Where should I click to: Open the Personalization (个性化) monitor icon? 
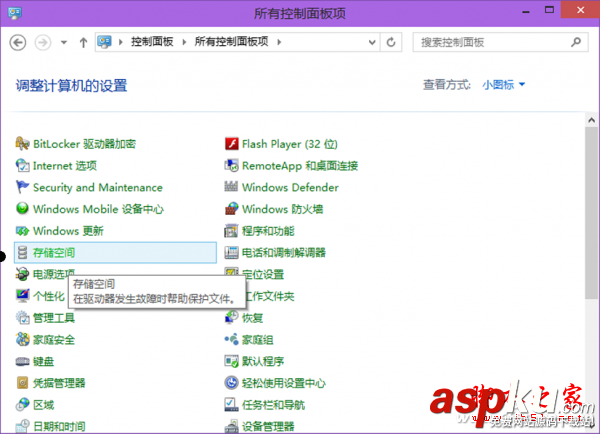pos(23,296)
